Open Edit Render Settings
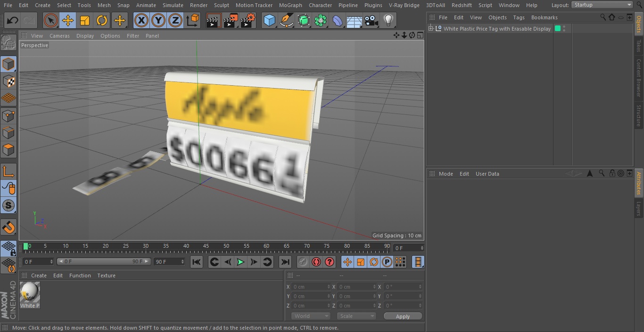The width and height of the screenshot is (644, 332). pyautogui.click(x=248, y=20)
